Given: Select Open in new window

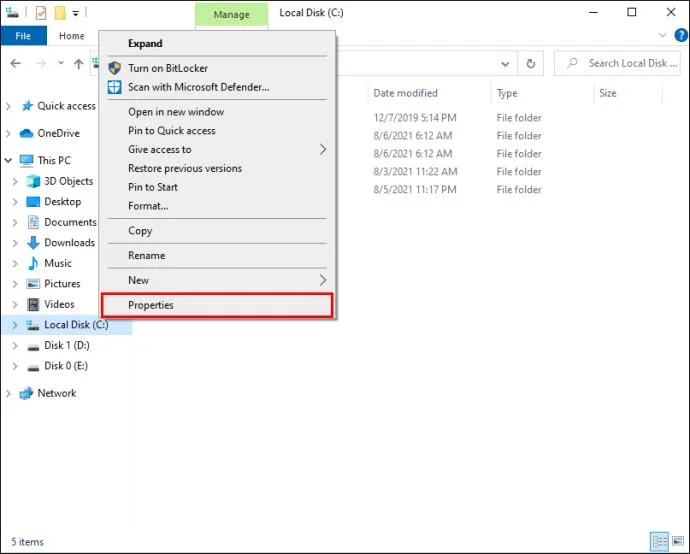Looking at the screenshot, I should (218, 112).
